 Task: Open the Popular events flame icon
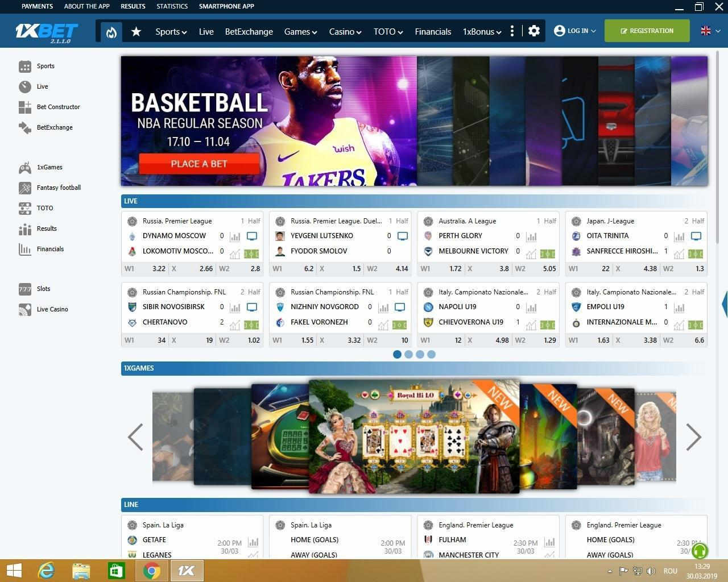click(x=111, y=31)
